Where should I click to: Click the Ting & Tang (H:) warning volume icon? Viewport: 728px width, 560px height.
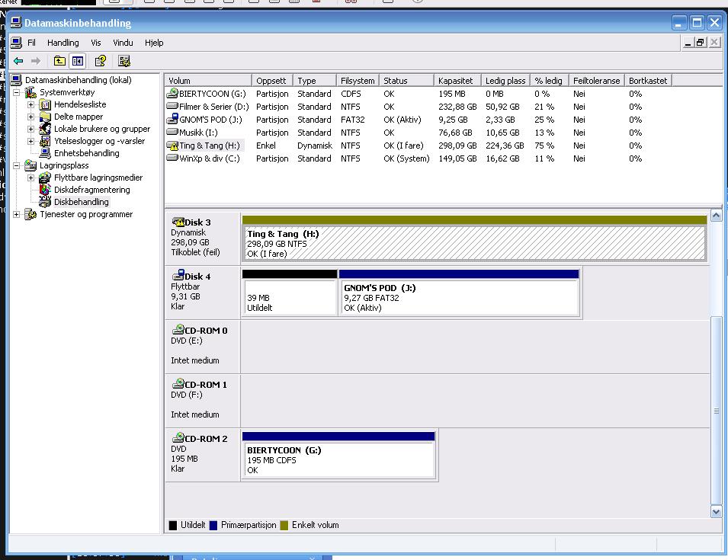coord(172,146)
